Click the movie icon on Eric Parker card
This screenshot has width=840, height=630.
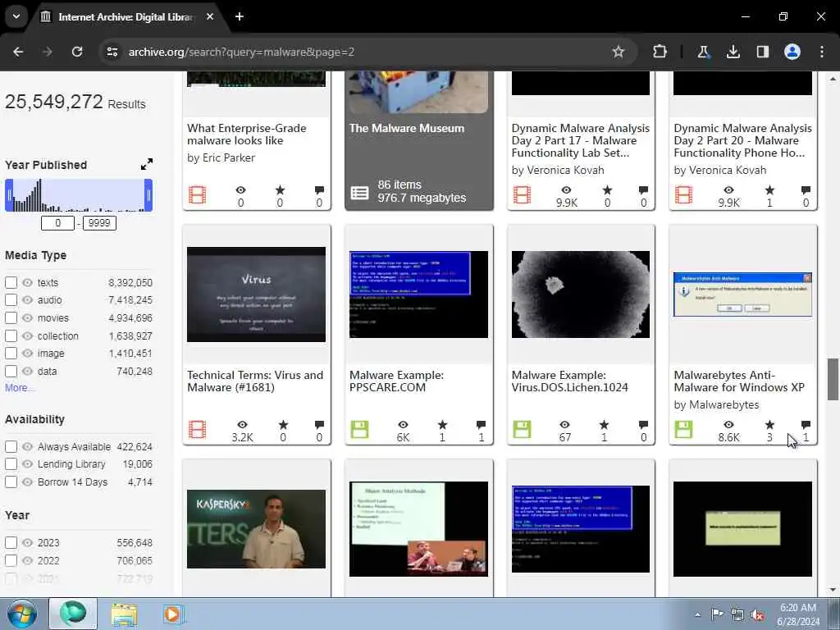click(x=197, y=194)
